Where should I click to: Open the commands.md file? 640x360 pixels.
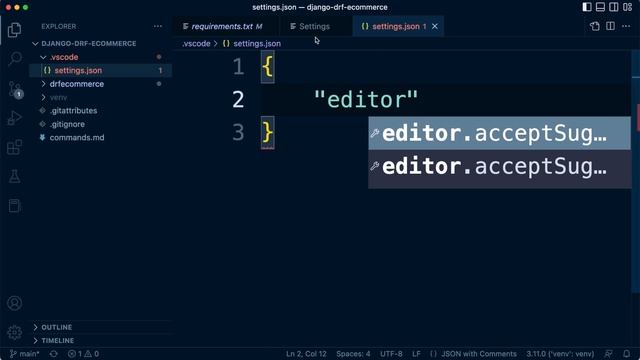pos(100,138)
